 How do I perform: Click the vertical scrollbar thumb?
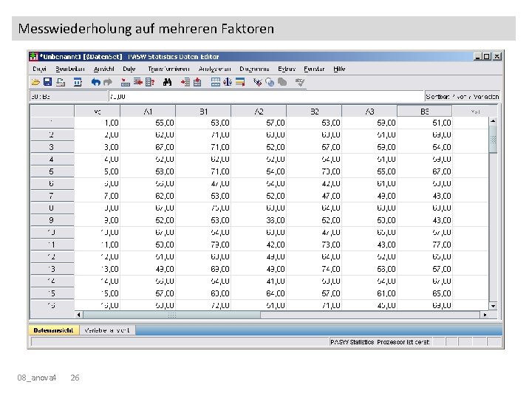click(493, 140)
